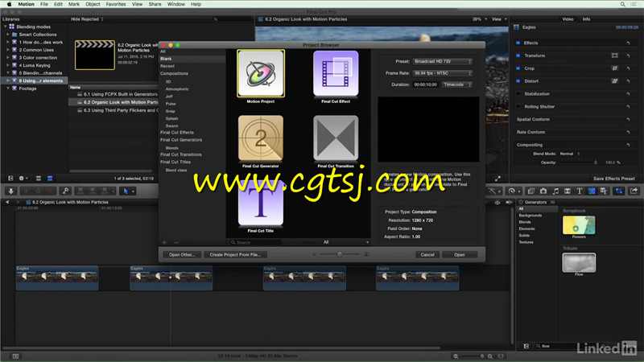
Task: Expand the Smart Collections folder
Action: [x=8, y=35]
